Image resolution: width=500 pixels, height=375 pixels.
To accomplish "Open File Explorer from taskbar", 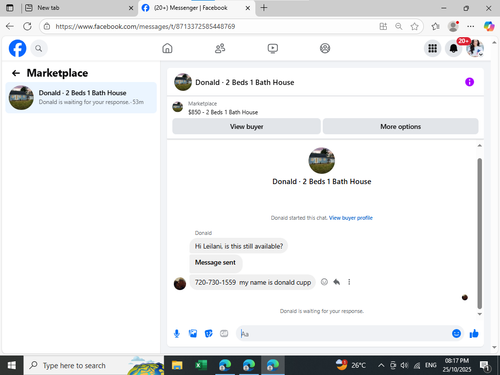I will 177,365.
